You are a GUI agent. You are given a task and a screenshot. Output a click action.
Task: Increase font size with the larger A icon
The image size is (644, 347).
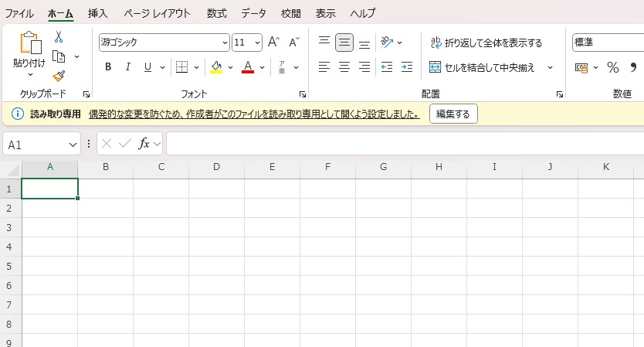273,42
